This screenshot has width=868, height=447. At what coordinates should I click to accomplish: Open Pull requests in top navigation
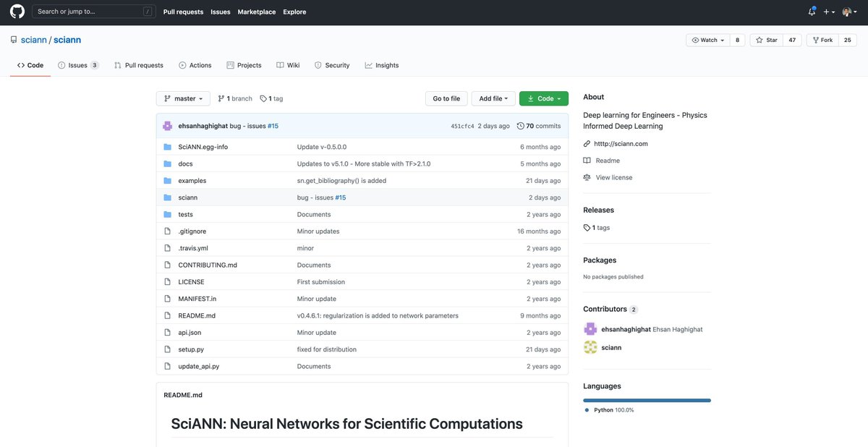click(184, 12)
